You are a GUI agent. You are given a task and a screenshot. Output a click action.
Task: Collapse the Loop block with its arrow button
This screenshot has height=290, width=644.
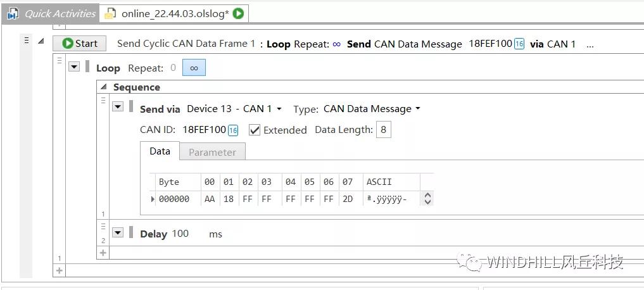point(74,67)
